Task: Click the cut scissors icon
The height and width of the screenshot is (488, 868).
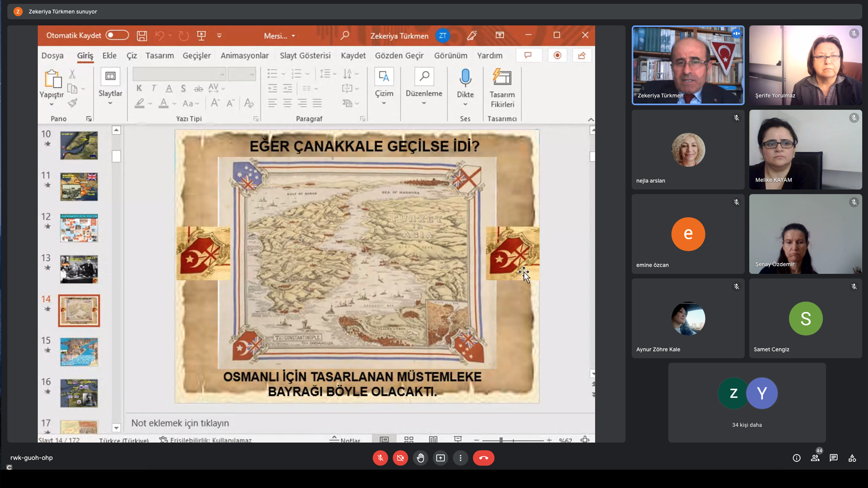Action: pos(72,74)
